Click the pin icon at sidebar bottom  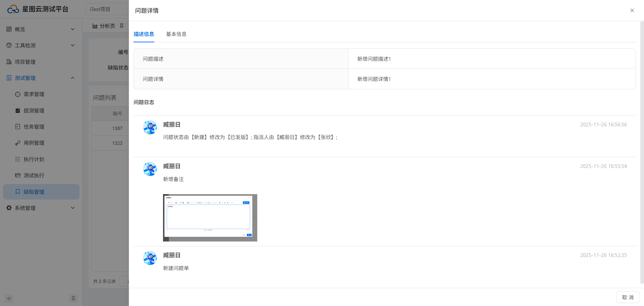click(73, 298)
